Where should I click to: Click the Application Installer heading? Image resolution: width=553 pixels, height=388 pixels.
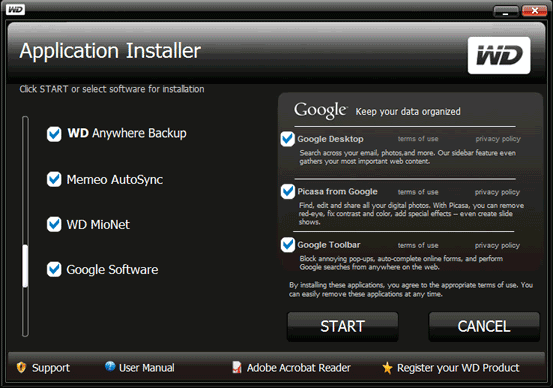click(110, 51)
